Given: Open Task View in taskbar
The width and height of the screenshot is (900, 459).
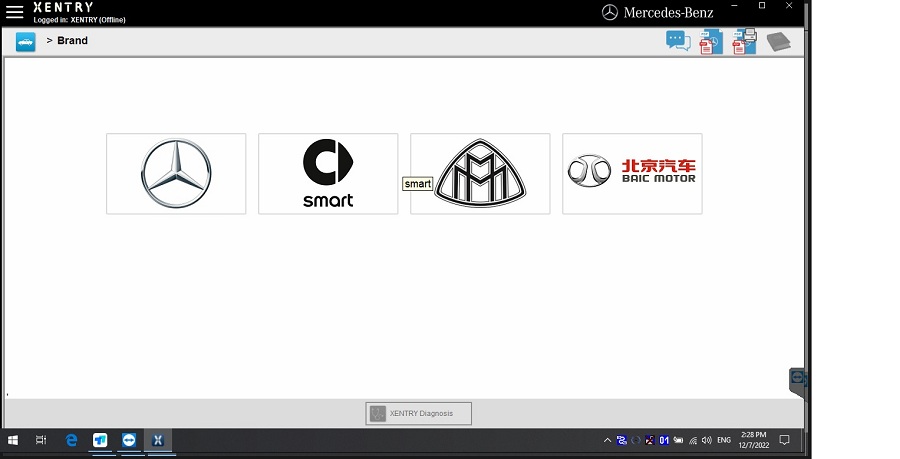Looking at the screenshot, I should (41, 440).
